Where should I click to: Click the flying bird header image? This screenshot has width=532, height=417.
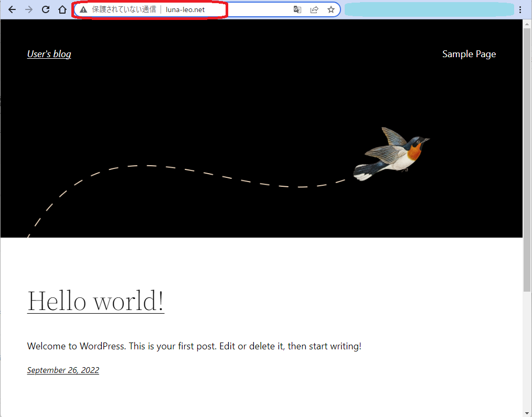(x=391, y=154)
